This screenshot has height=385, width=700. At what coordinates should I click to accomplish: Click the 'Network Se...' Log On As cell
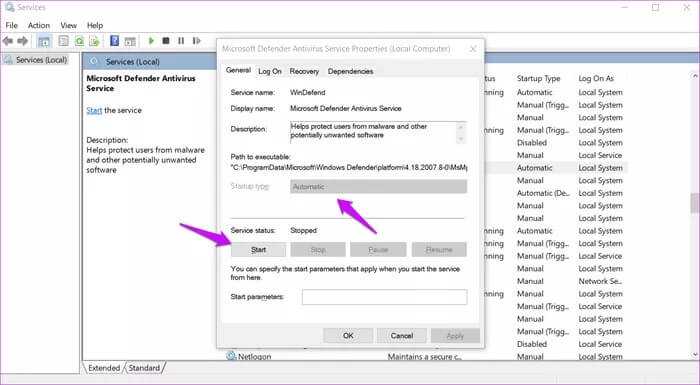(600, 281)
